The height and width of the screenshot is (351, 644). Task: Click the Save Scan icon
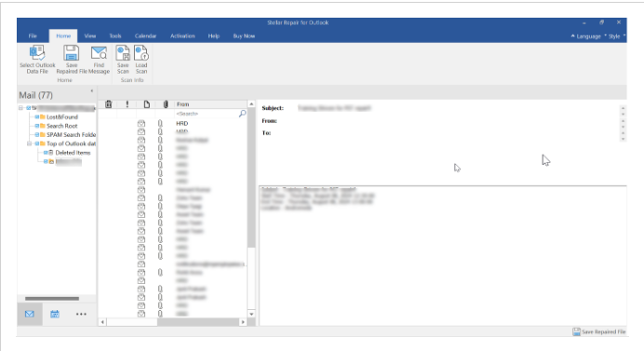[x=123, y=53]
